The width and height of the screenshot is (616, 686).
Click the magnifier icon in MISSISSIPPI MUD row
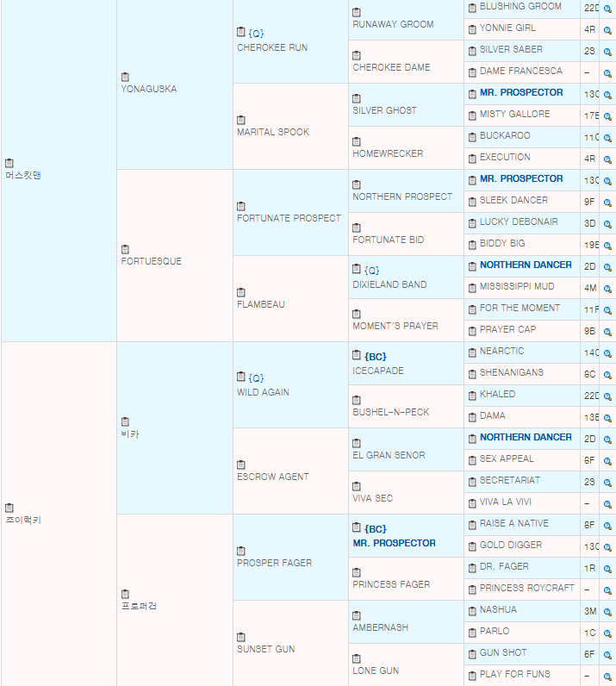tap(607, 288)
